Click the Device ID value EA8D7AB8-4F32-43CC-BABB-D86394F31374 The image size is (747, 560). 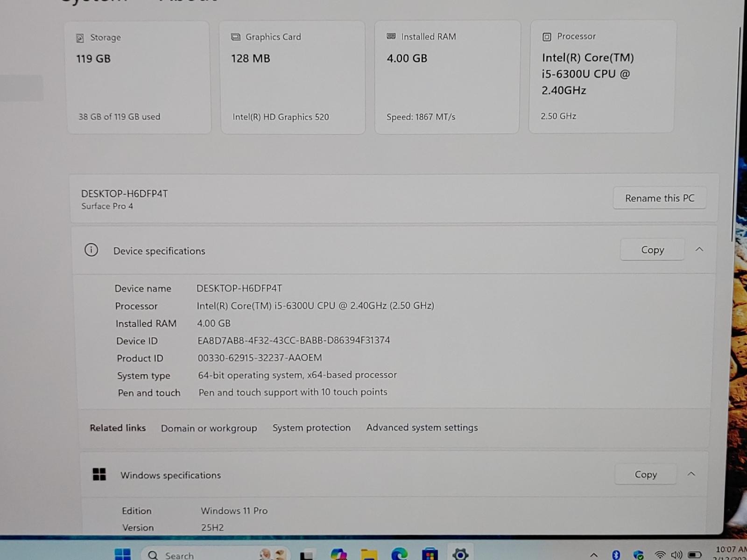tap(294, 340)
